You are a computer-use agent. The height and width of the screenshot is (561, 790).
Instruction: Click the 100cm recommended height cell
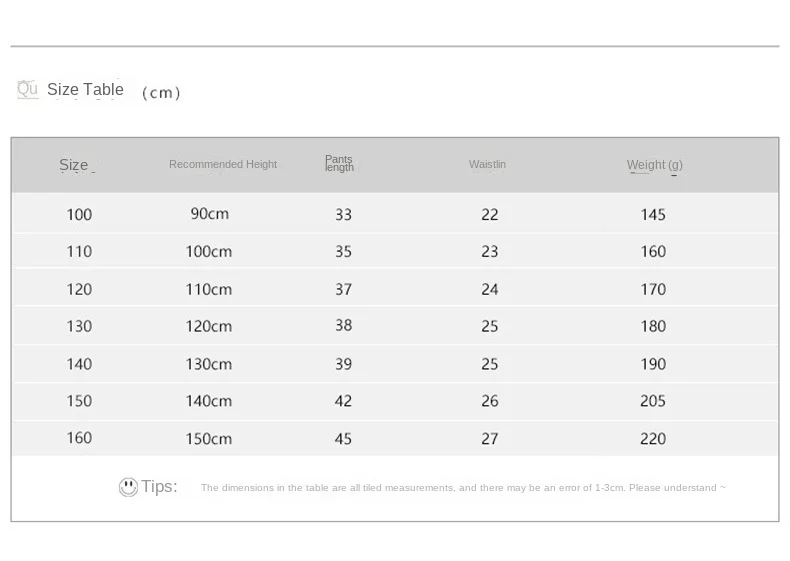[x=209, y=252]
